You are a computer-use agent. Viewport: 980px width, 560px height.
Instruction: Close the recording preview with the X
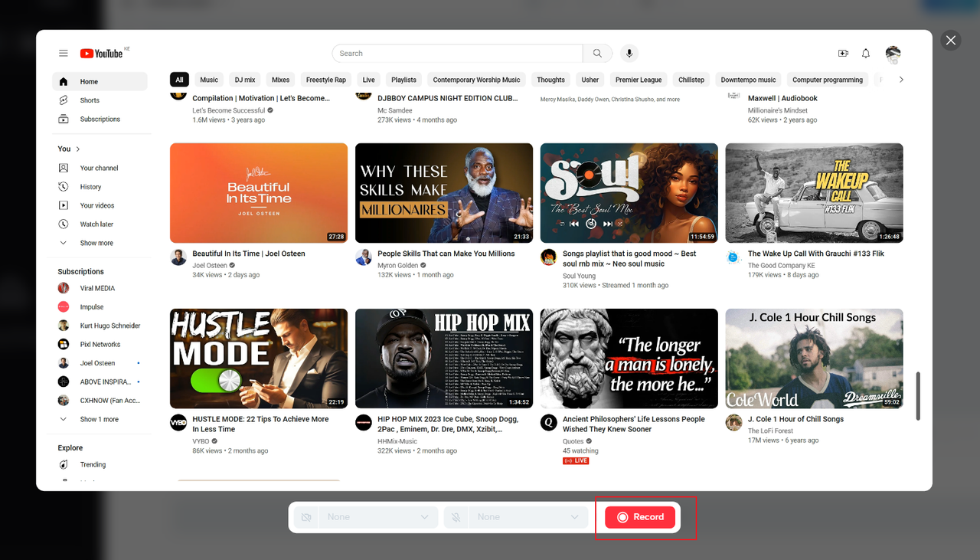[951, 41]
